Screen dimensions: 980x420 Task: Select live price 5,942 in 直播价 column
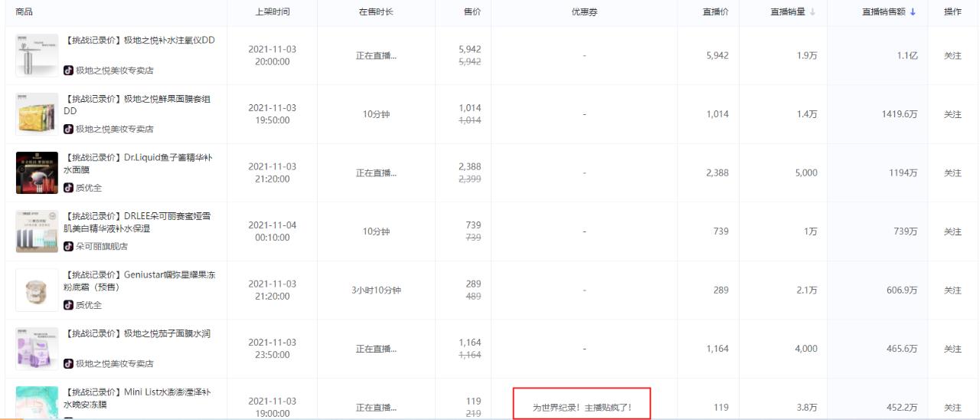click(x=717, y=56)
